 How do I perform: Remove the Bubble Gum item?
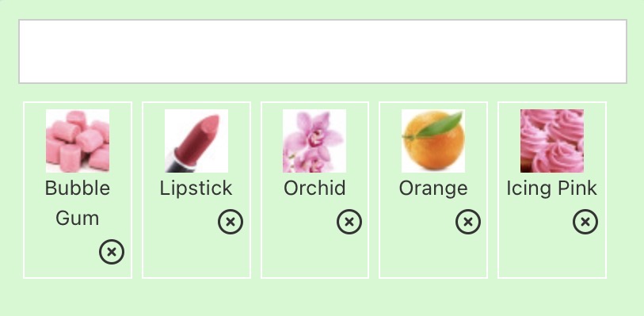pos(112,252)
